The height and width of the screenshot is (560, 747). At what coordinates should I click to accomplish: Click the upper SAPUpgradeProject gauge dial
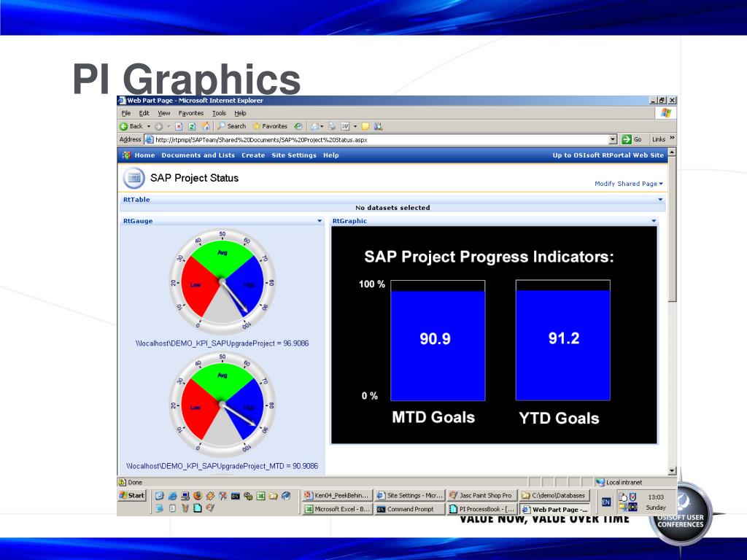222,282
